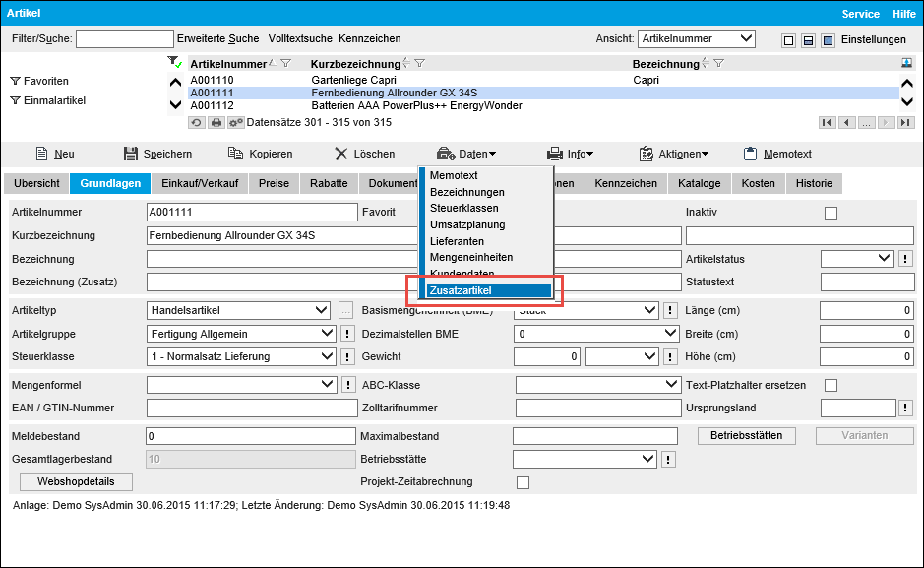Screen dimensions: 924x568
Task: Expand the Mengenformel dropdown
Action: click(x=242, y=385)
